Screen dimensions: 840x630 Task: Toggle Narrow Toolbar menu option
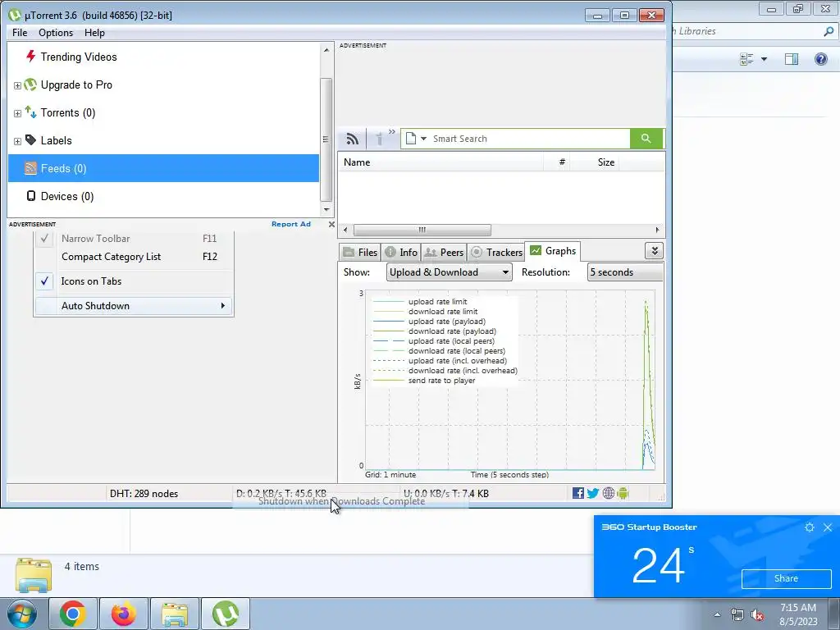tap(134, 239)
